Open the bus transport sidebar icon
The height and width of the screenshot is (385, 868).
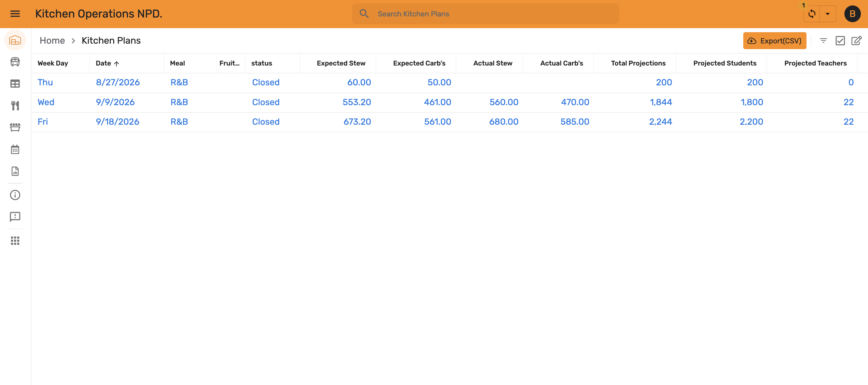pos(15,62)
